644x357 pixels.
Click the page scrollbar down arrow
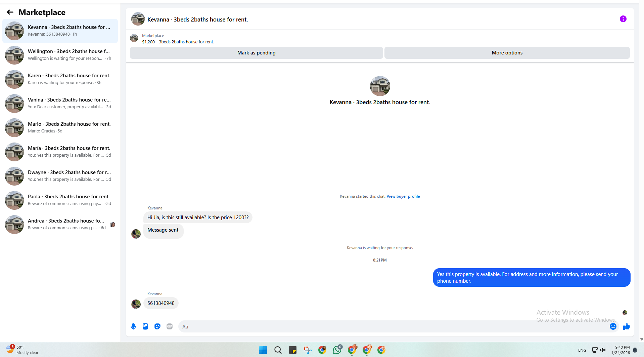tap(642, 340)
